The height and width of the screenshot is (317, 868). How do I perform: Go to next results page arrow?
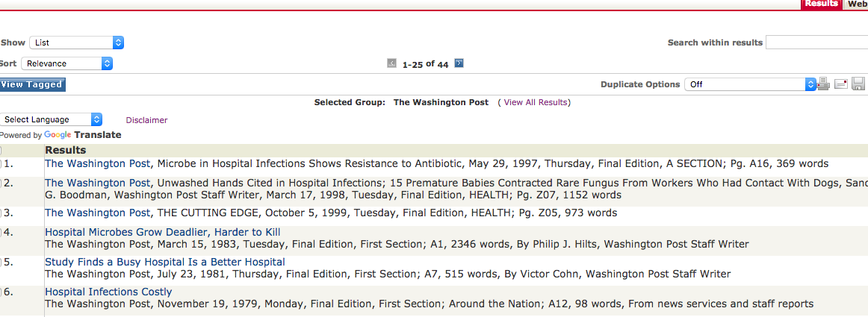tap(459, 63)
